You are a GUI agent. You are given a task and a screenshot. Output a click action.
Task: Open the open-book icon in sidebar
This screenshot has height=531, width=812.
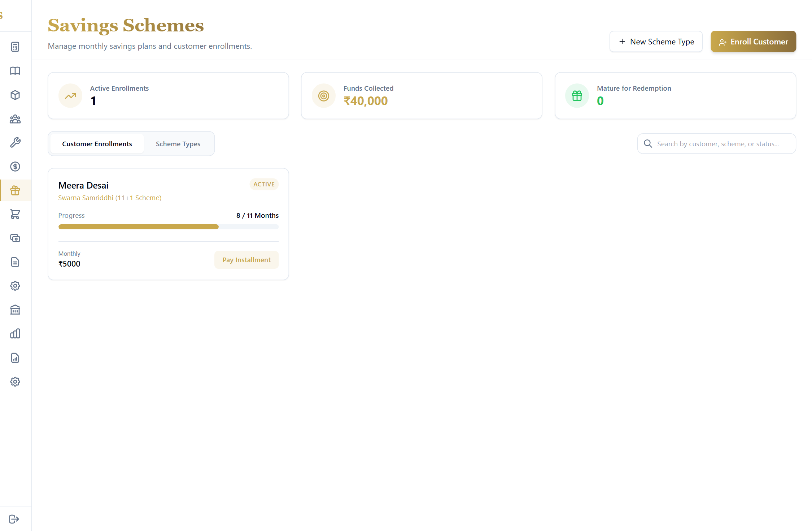(15, 71)
